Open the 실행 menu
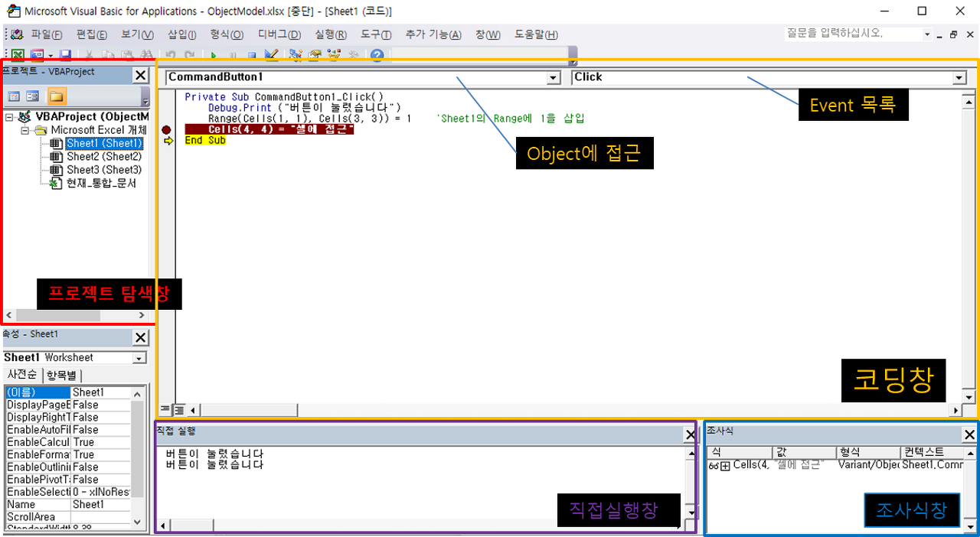Image resolution: width=980 pixels, height=537 pixels. click(331, 34)
